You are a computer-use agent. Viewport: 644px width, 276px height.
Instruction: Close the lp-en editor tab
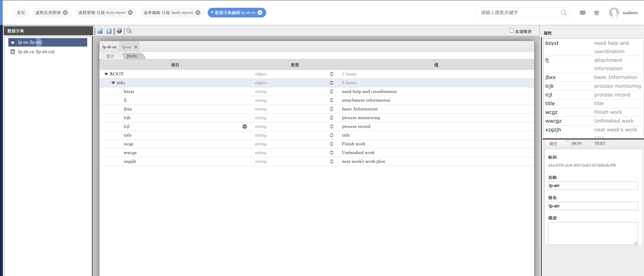click(x=136, y=47)
